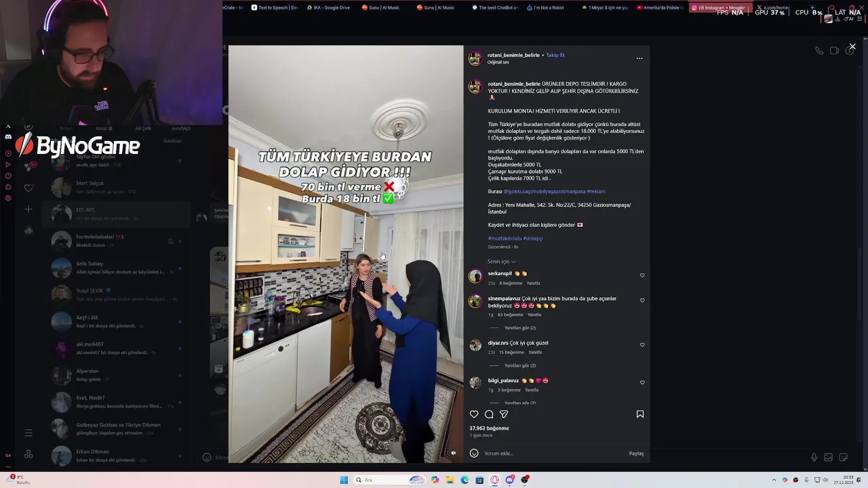Expand replies under sinempalavuz's comment
The image size is (868, 488).
519,328
